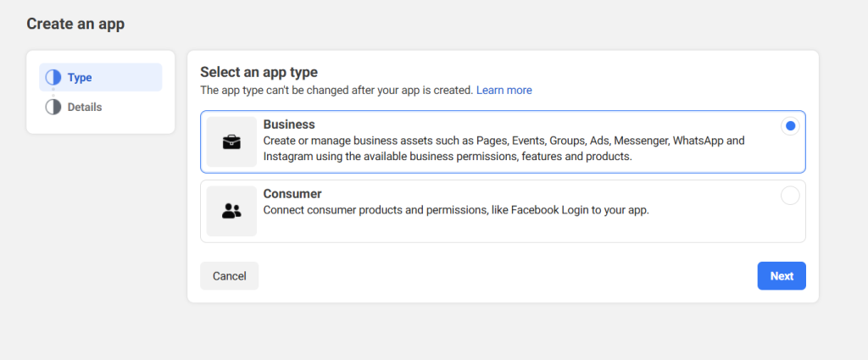Open the Type step label in sidebar

click(80, 77)
